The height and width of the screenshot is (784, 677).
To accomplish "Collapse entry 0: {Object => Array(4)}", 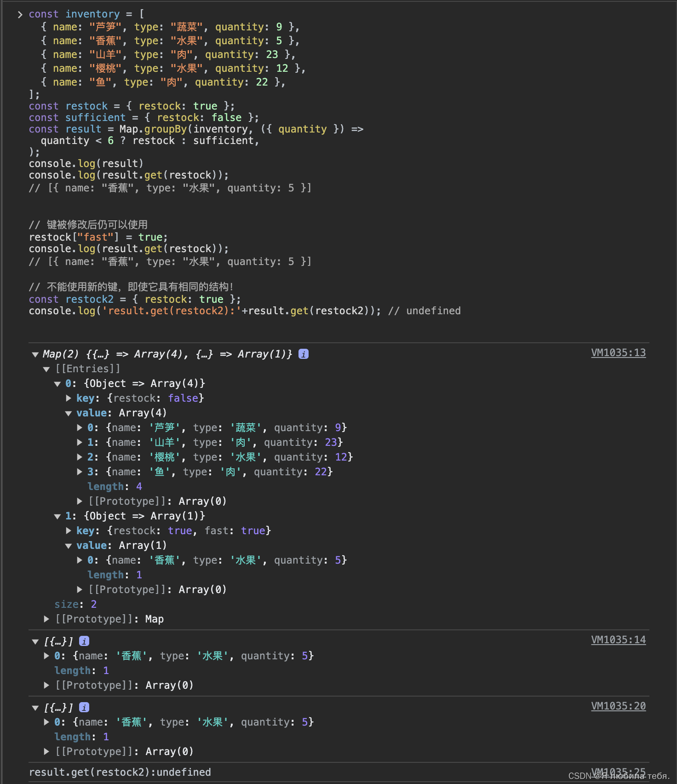I will point(57,384).
